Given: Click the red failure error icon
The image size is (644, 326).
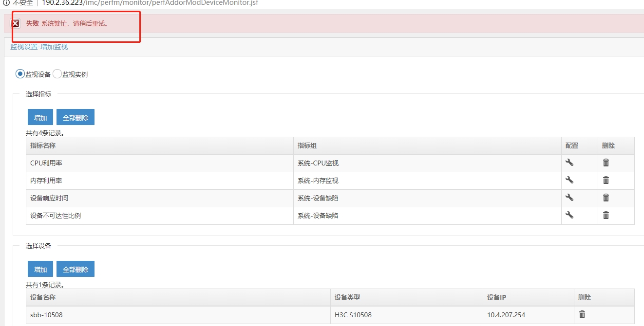Looking at the screenshot, I should click(x=16, y=23).
